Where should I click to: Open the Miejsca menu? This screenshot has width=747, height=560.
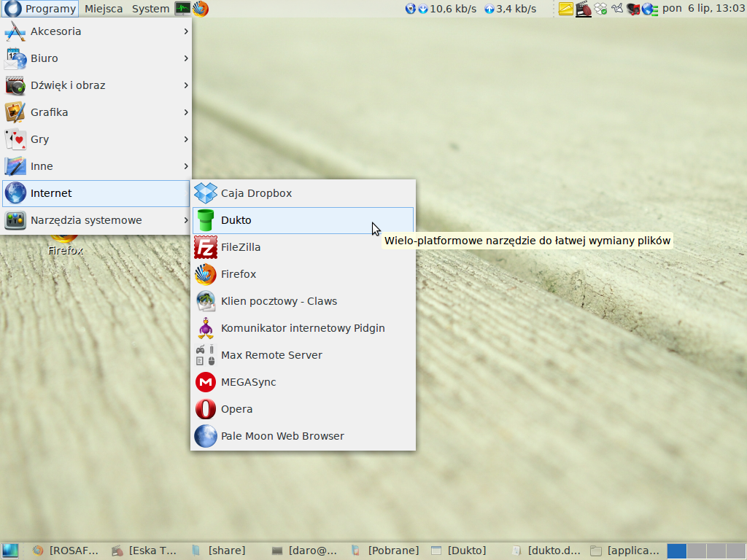104,9
